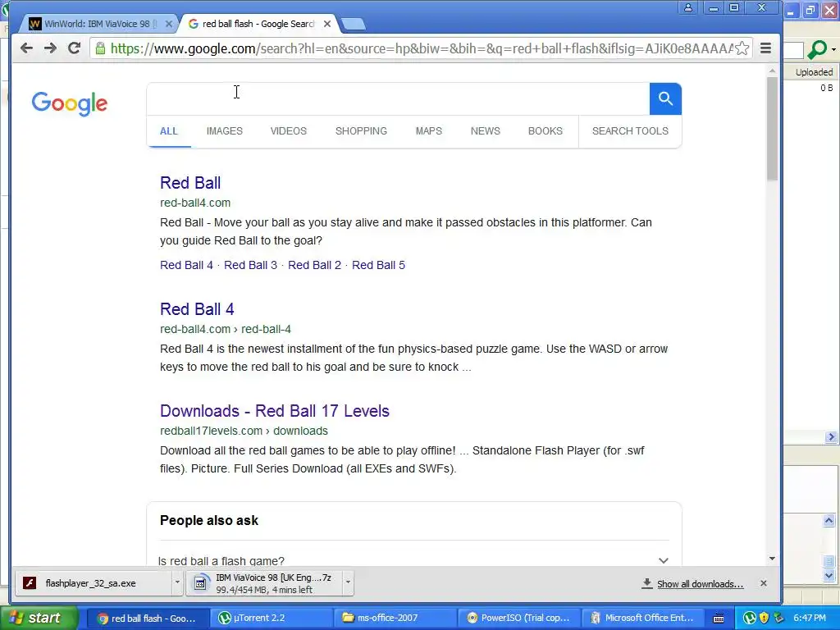
Task: Open SEARCH TOOLS options
Action: [x=630, y=130]
